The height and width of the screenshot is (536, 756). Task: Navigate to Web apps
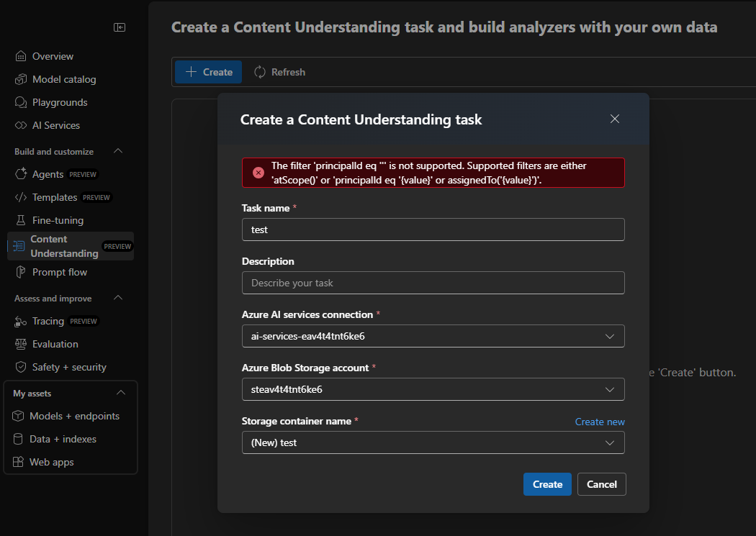pos(52,462)
